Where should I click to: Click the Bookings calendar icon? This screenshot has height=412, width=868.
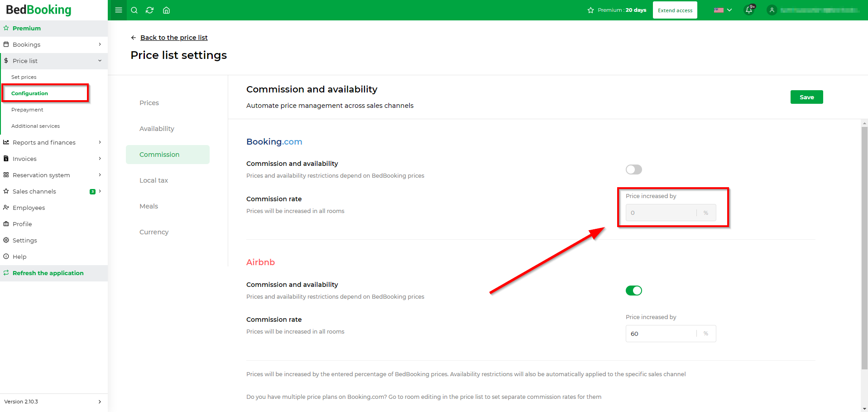coord(6,44)
